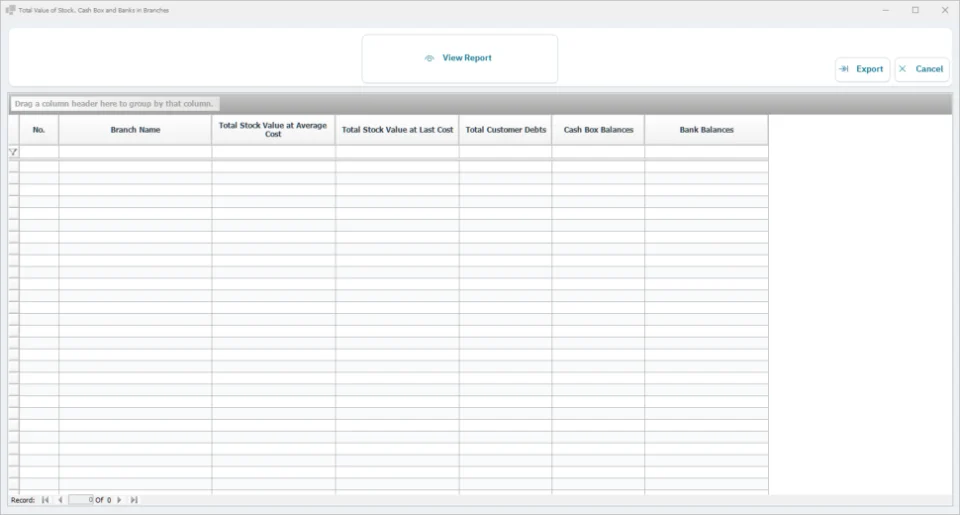The height and width of the screenshot is (515, 960).
Task: Sort by Cash Box Balances header
Action: click(598, 130)
